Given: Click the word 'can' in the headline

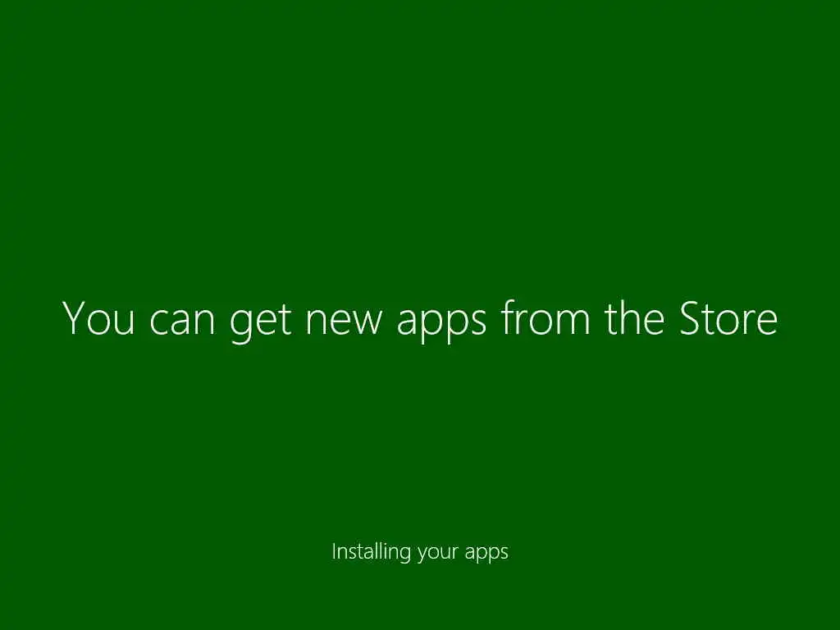Looking at the screenshot, I should coord(181,322).
